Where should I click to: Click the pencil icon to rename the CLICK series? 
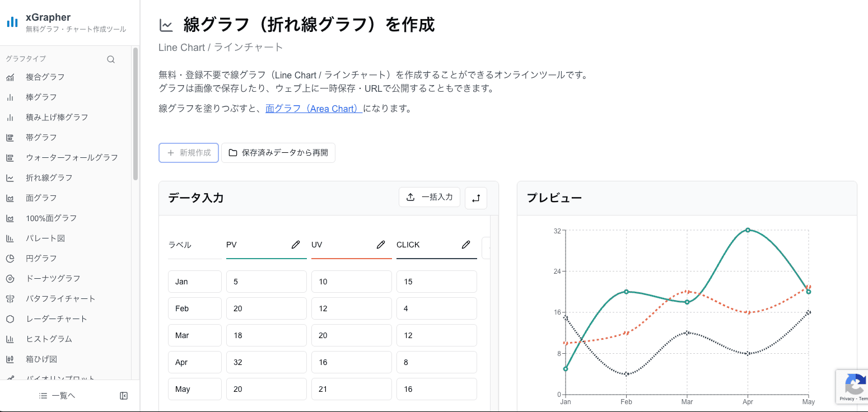466,244
